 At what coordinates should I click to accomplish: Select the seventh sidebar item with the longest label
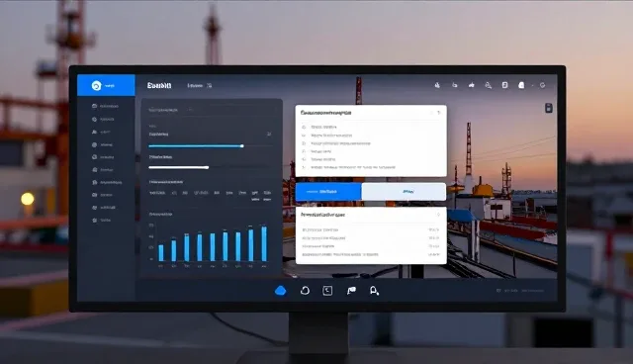pyautogui.click(x=107, y=182)
